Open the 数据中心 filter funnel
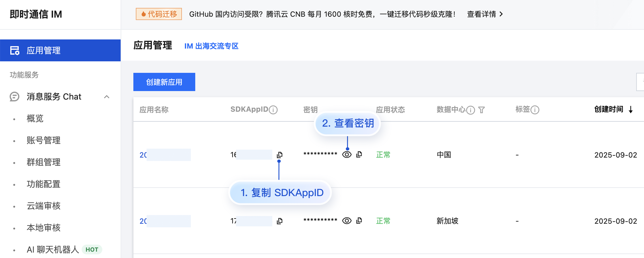Viewport: 644px width, 258px height. (x=482, y=110)
